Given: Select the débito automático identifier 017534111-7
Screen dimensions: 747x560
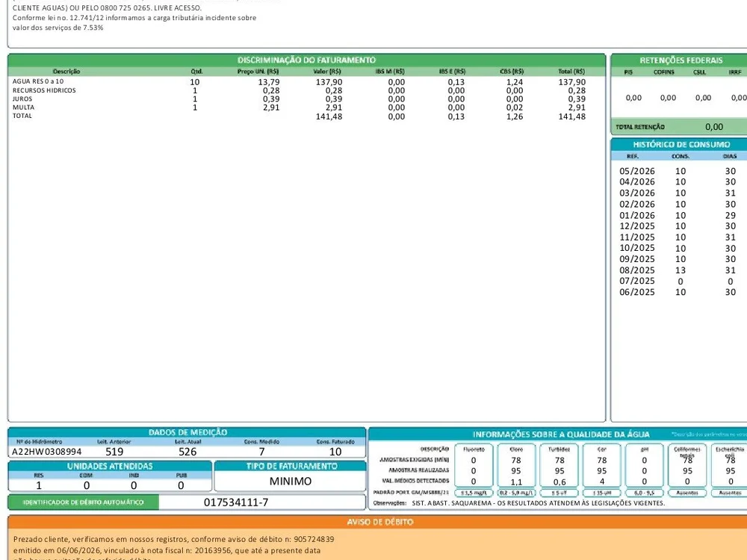Looking at the screenshot, I should [236, 503].
